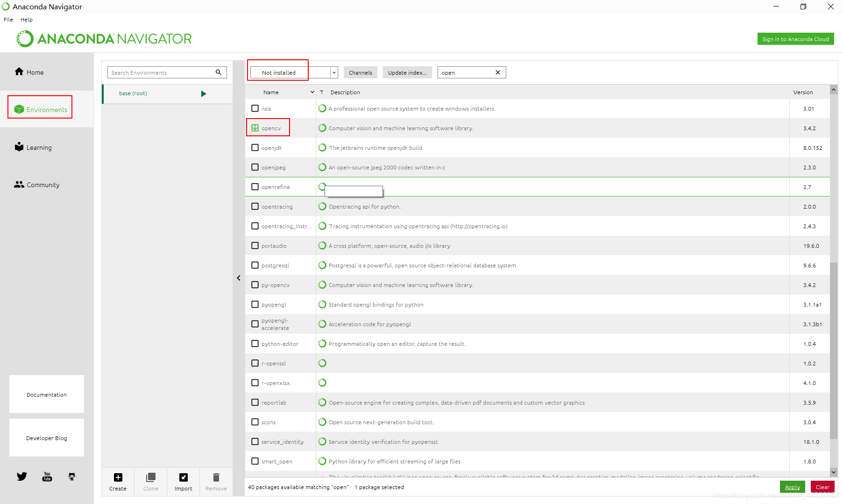Check the portaudio package checkbox

click(x=255, y=245)
